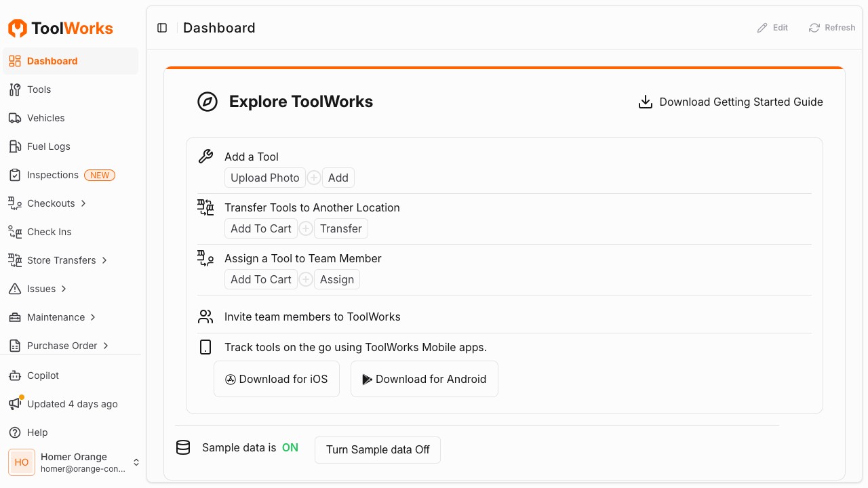Click Invite team members to ToolWorks

coord(312,317)
